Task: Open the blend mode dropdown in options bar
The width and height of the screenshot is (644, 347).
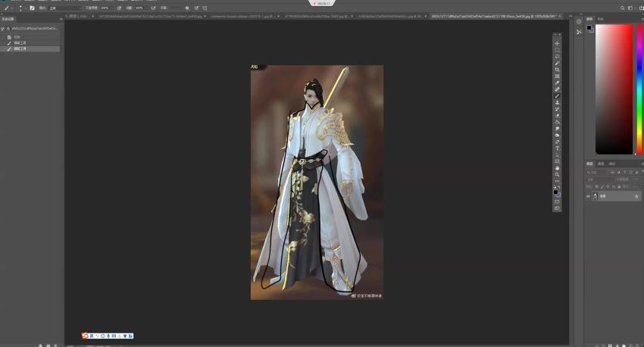Action: tap(65, 8)
